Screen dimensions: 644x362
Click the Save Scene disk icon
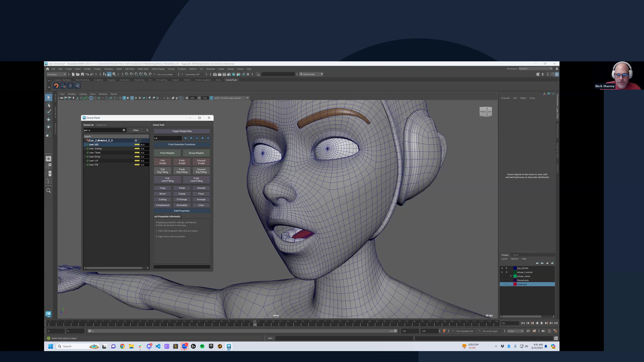click(82, 74)
